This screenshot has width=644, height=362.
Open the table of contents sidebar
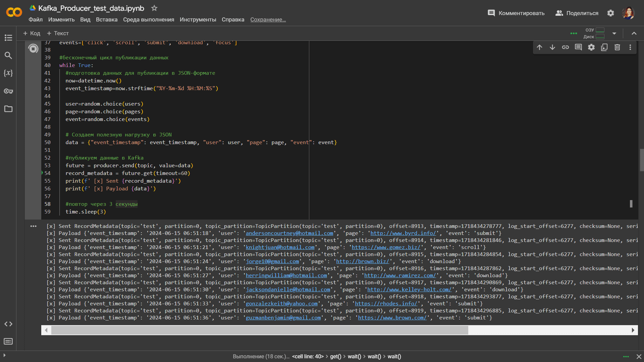pos(8,38)
